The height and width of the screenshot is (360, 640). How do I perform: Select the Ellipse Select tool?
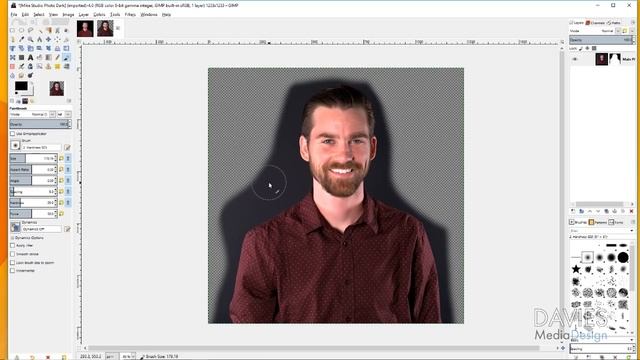click(22, 30)
